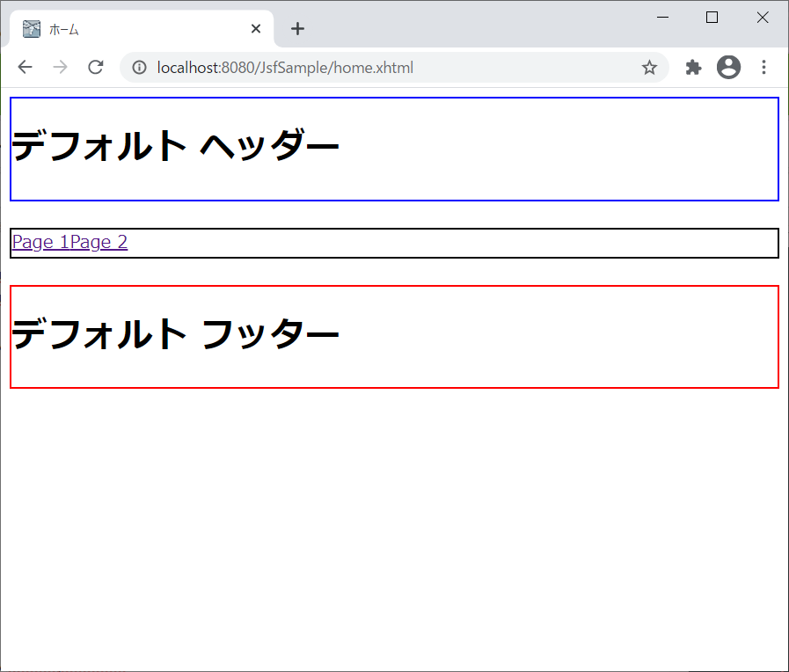Open the Chrome three-dot menu

763,67
